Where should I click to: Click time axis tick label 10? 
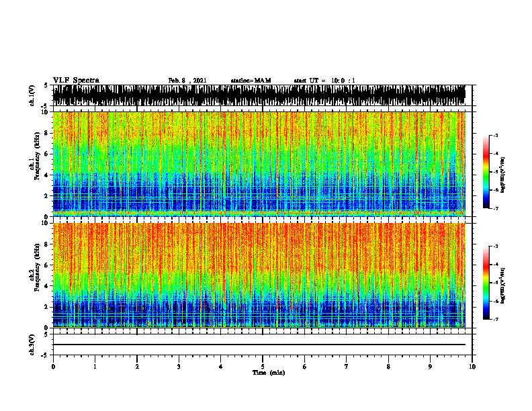click(472, 367)
